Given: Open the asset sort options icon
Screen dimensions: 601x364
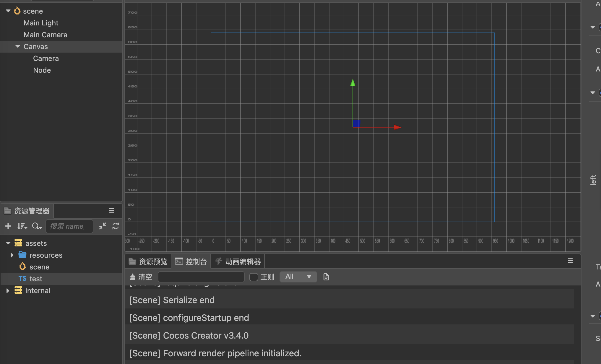Looking at the screenshot, I should tap(22, 226).
